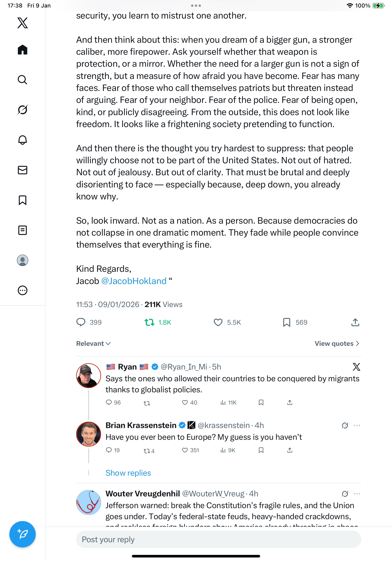Open Search in the sidebar

click(x=23, y=80)
